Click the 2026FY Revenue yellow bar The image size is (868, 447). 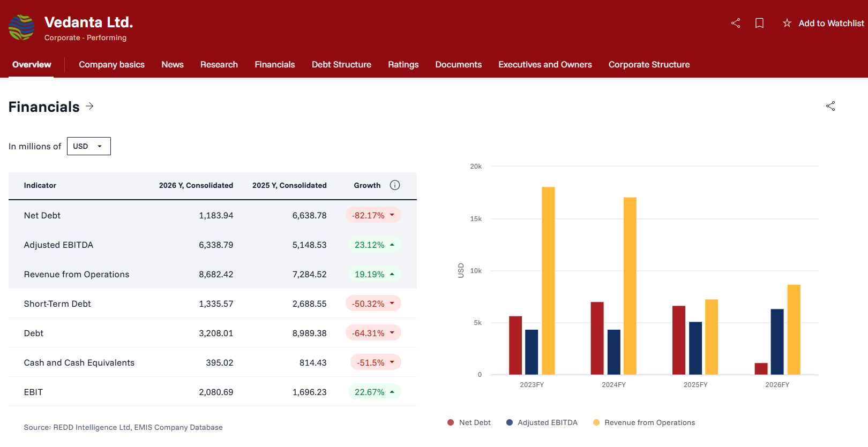coord(794,330)
